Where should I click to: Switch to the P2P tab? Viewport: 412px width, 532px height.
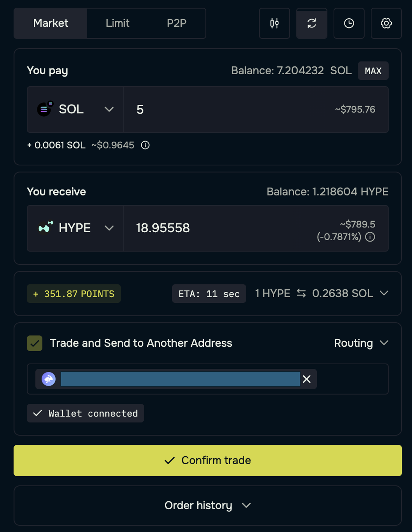pyautogui.click(x=176, y=23)
